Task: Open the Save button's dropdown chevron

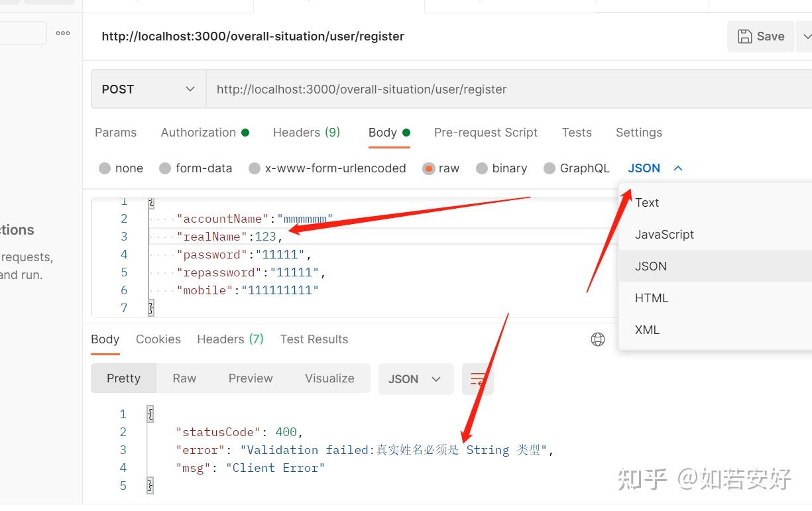Action: 807,36
